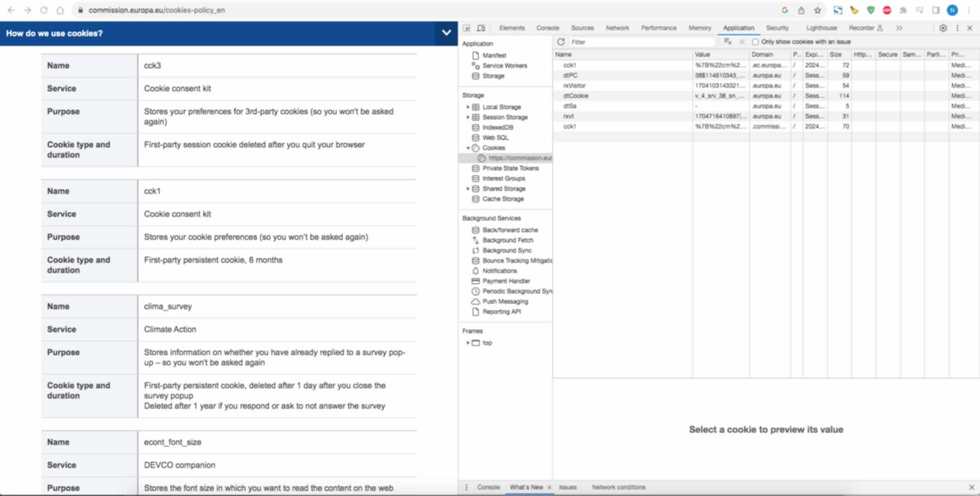
Task: Close the What's New drawer tab
Action: tap(549, 487)
